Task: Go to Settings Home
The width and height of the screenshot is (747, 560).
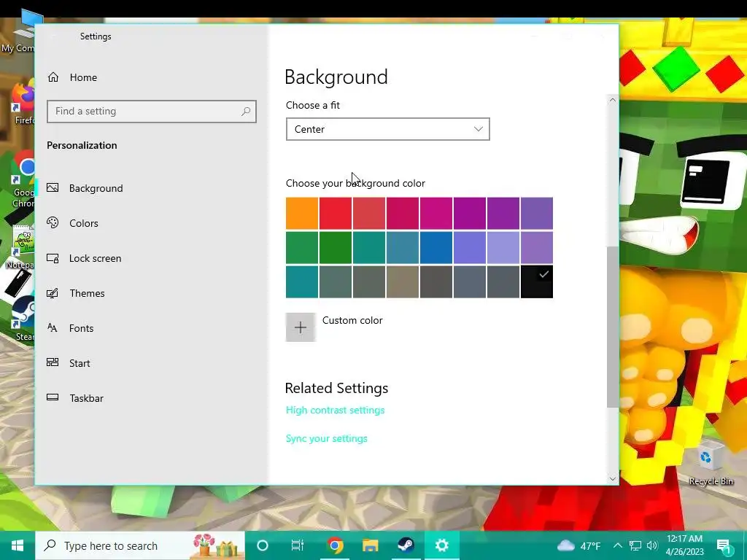Action: click(x=72, y=77)
